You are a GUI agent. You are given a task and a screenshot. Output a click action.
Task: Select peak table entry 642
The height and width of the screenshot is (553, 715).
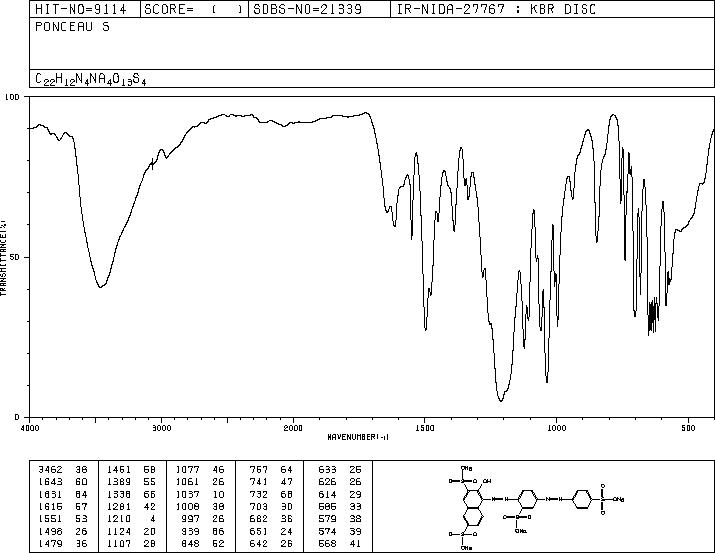(x=259, y=543)
